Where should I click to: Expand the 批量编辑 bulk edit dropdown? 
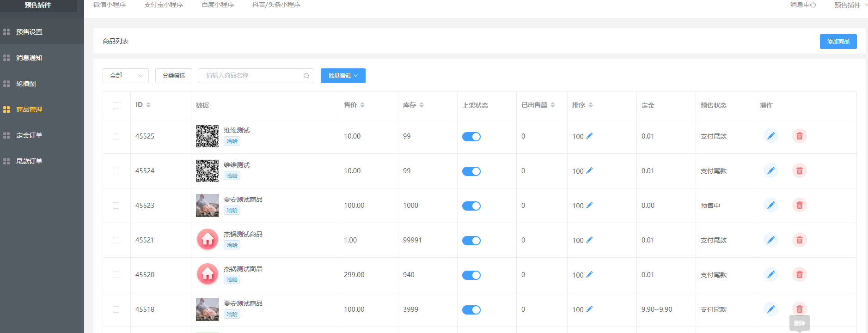coord(343,76)
